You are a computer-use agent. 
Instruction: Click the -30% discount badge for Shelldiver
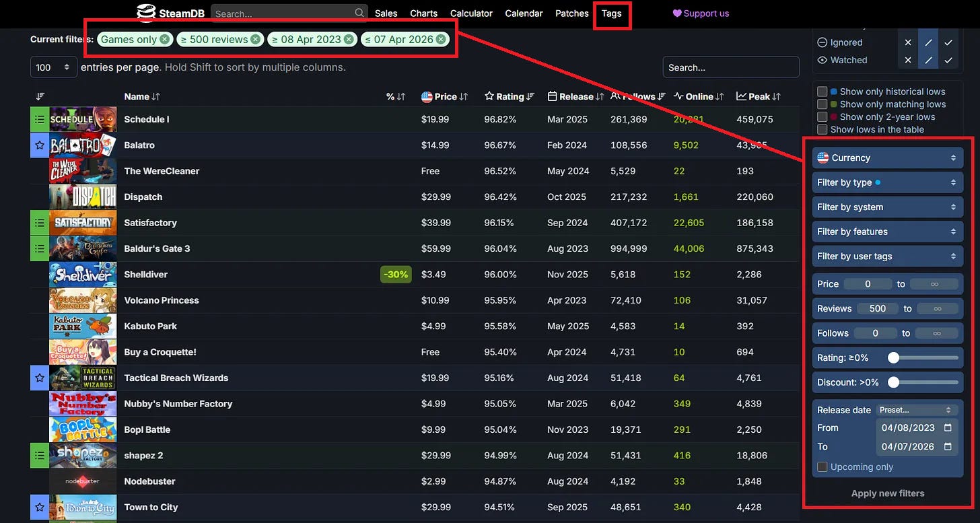pos(396,275)
